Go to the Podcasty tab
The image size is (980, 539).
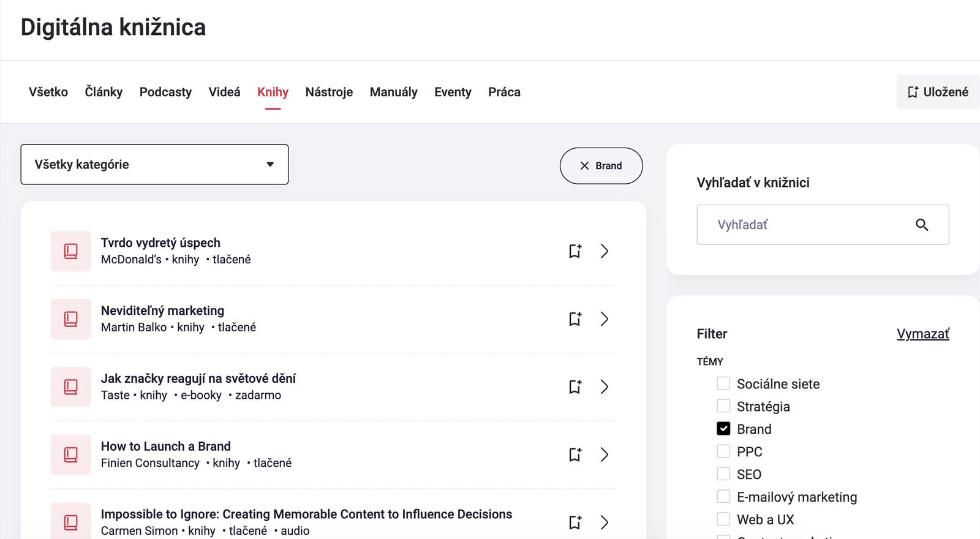coord(165,92)
